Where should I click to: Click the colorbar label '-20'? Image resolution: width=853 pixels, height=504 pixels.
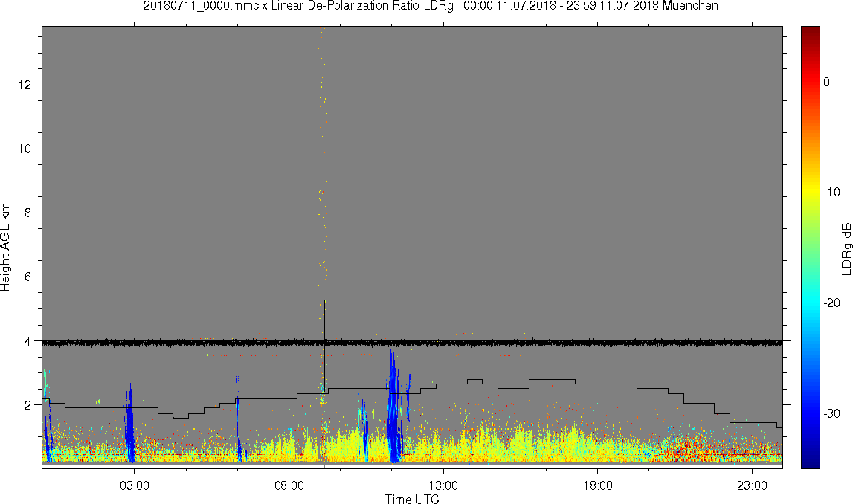click(831, 303)
